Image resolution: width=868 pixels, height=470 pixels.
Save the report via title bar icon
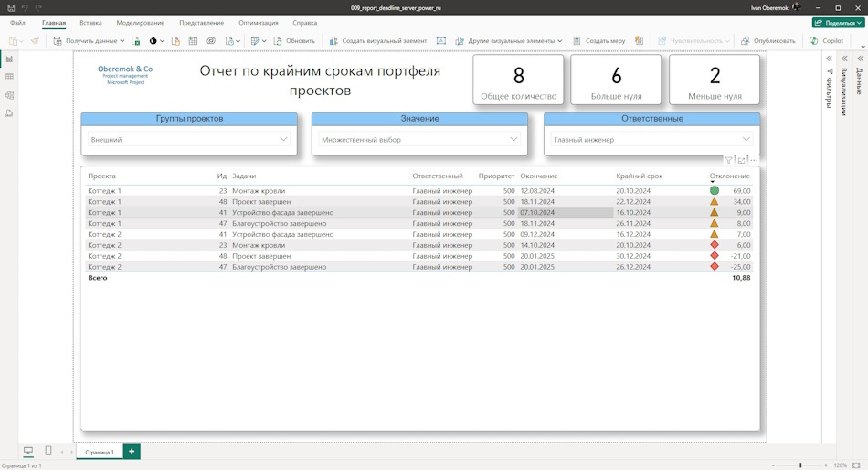(x=11, y=7)
